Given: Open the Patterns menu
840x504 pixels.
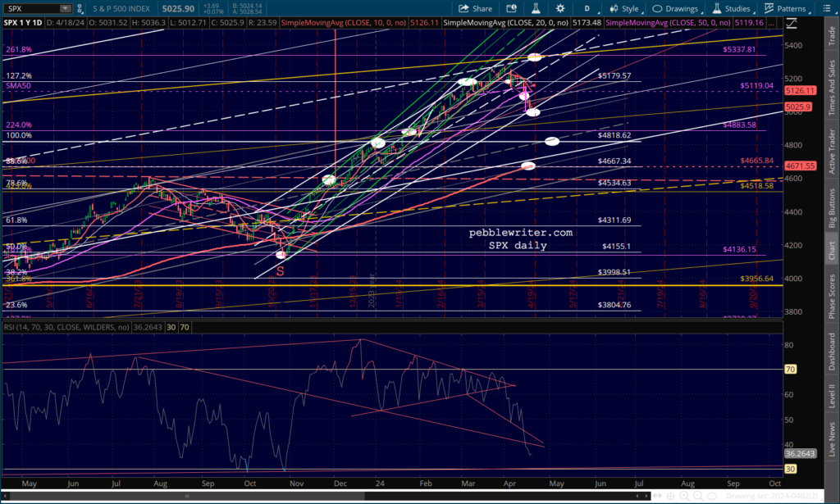Looking at the screenshot, I should pos(785,8).
